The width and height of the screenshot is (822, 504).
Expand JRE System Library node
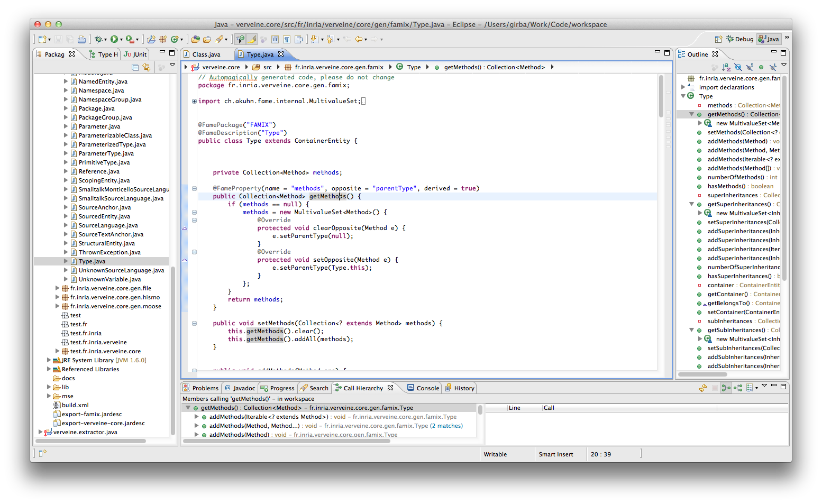(49, 360)
